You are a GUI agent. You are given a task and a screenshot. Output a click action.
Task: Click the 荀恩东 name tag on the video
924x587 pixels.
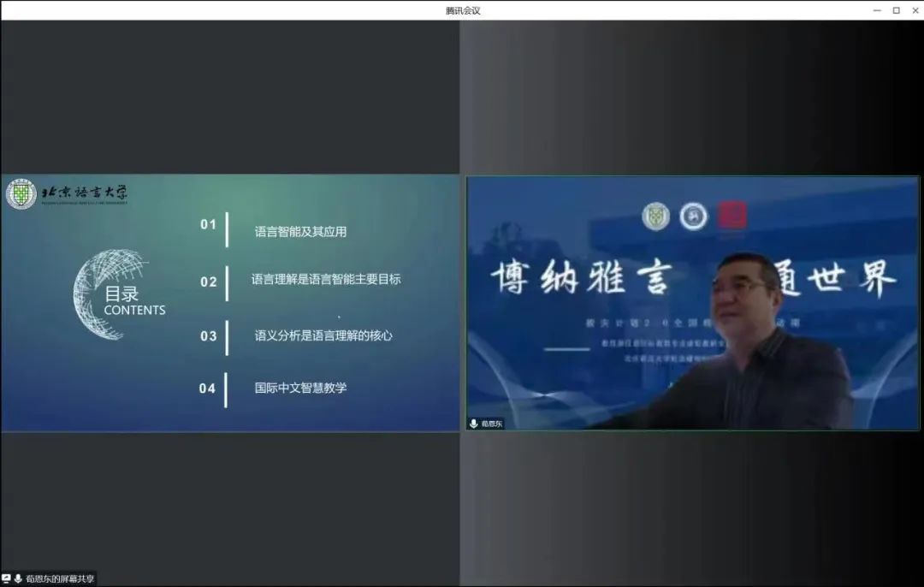[492, 424]
